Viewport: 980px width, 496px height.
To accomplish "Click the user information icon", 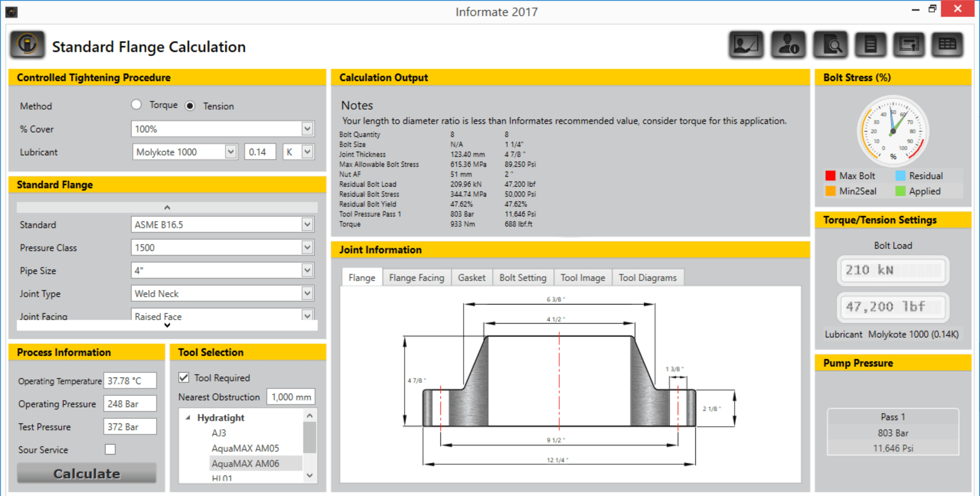I will 788,45.
